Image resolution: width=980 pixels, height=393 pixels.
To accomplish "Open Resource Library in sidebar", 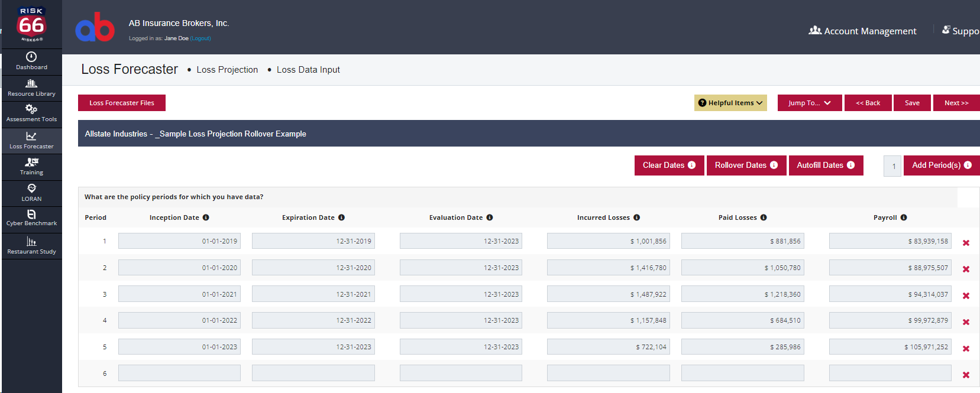I will (31, 88).
